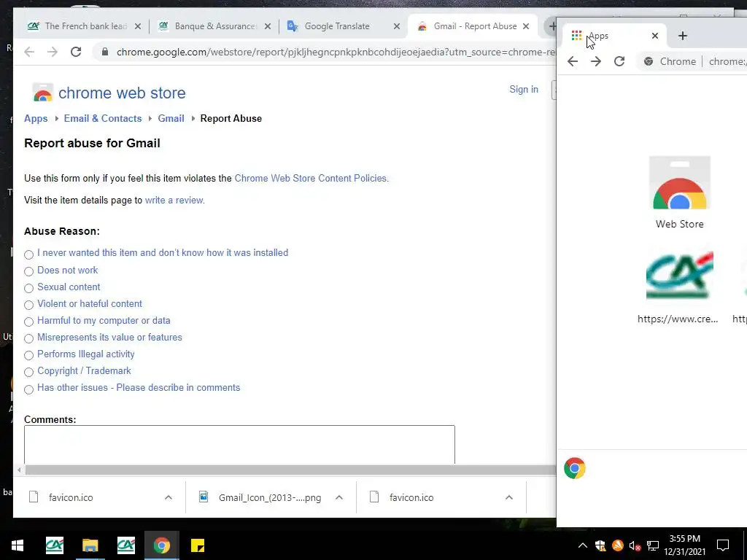Select the 'Gmail - Report Abuse' tab
Screen dimensions: 747x560
pyautogui.click(x=473, y=26)
